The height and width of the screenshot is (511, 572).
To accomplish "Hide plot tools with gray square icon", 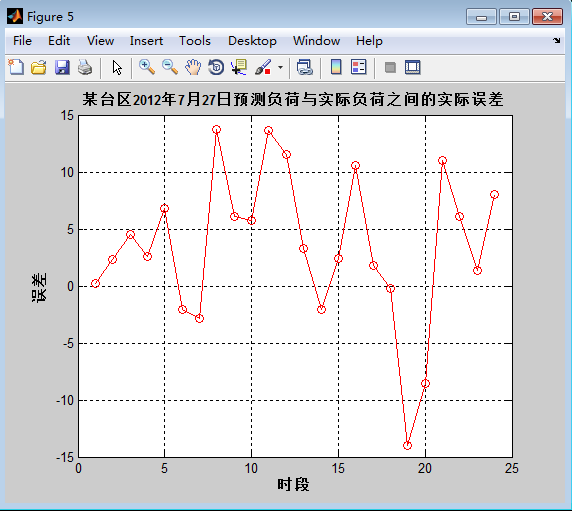I will pyautogui.click(x=390, y=67).
